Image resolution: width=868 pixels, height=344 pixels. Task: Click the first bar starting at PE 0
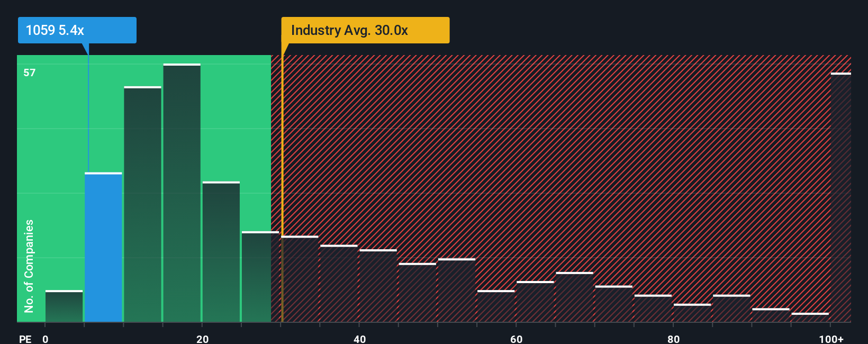[64, 306]
